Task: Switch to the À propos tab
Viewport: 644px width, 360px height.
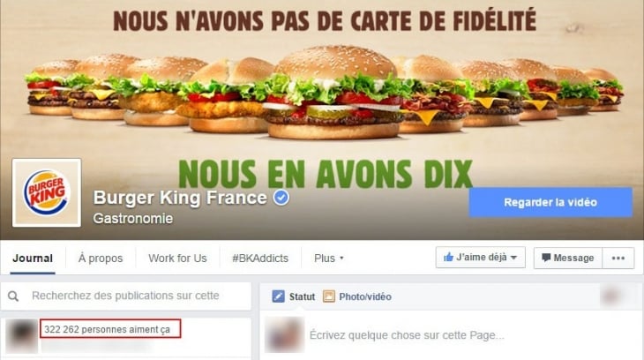Action: pos(101,259)
